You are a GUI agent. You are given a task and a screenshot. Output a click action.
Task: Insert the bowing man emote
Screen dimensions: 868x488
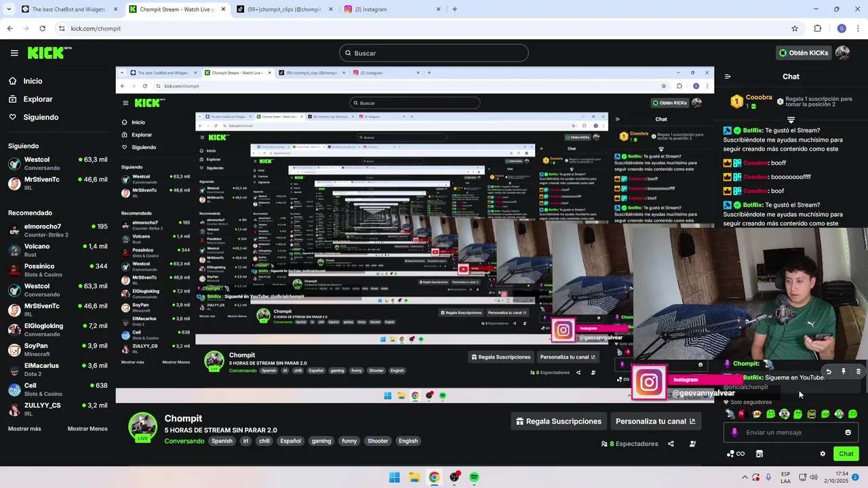pyautogui.click(x=730, y=414)
